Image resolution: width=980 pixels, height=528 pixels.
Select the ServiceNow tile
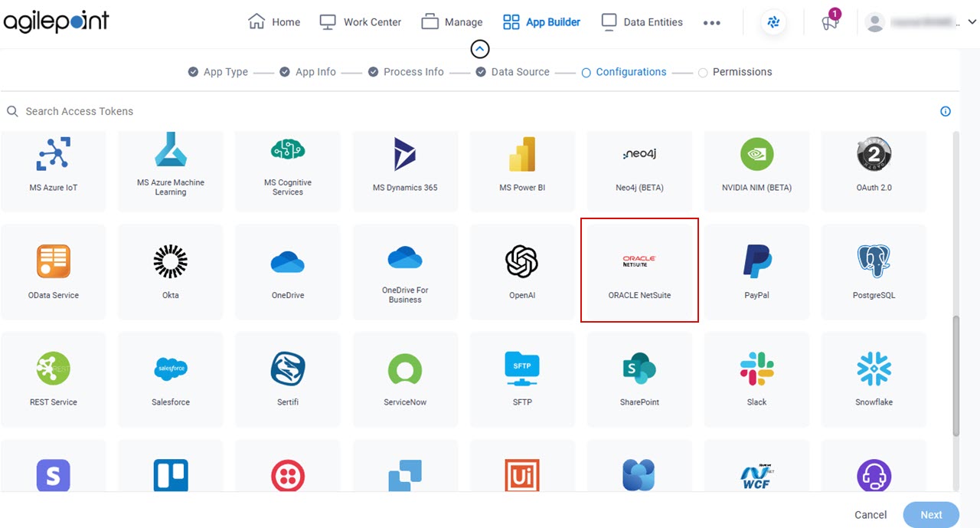(405, 379)
